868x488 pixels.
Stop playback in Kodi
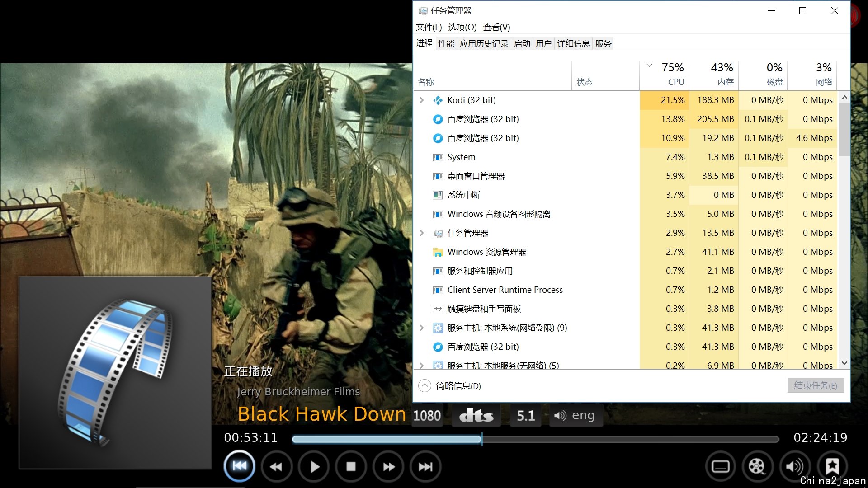[351, 466]
